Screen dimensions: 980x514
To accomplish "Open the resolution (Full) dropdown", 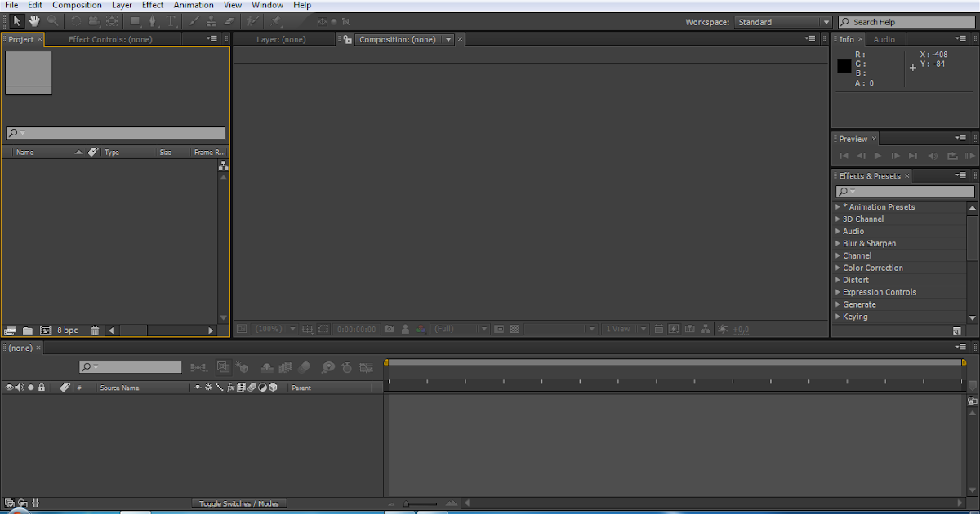I will [x=461, y=329].
